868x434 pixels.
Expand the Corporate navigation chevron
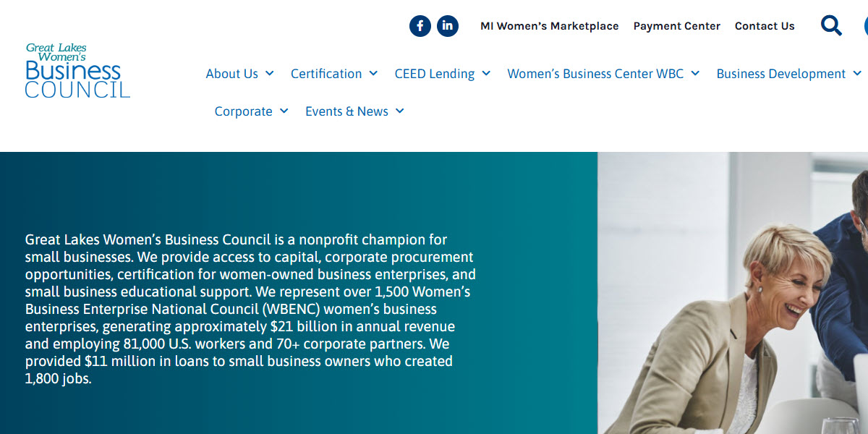(284, 111)
